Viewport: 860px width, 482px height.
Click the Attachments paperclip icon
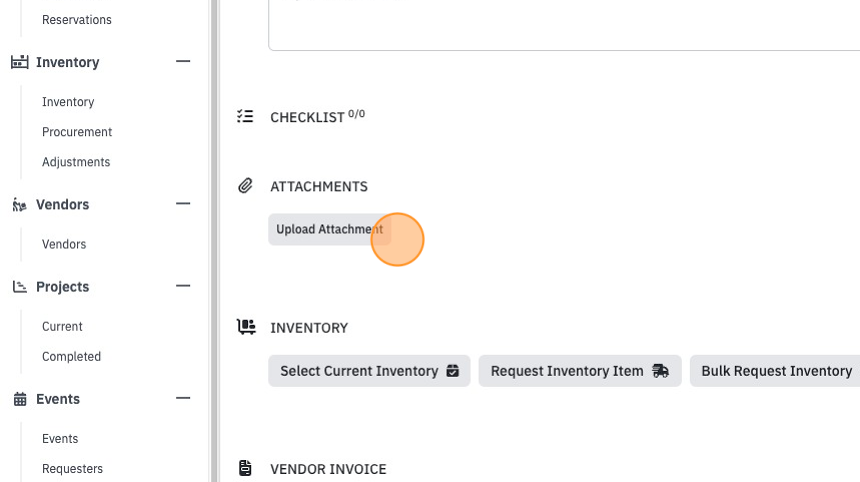click(x=245, y=186)
